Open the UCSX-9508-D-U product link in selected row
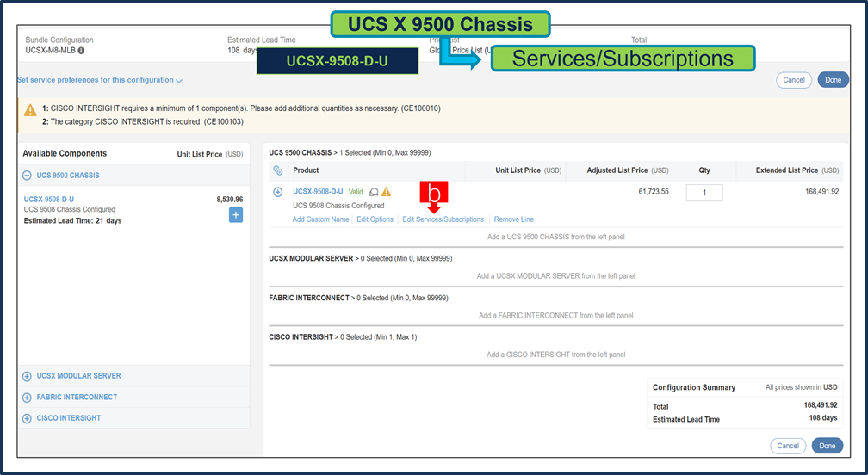Screen dimensions: 868x475 pyautogui.click(x=318, y=191)
